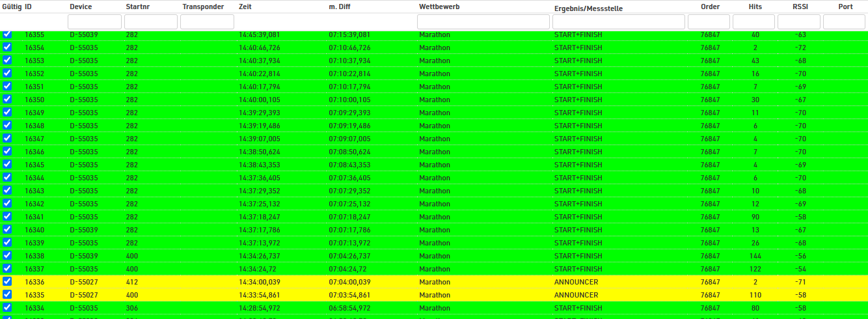This screenshot has height=319, width=868.
Task: Focus the Order filter input
Action: click(709, 22)
